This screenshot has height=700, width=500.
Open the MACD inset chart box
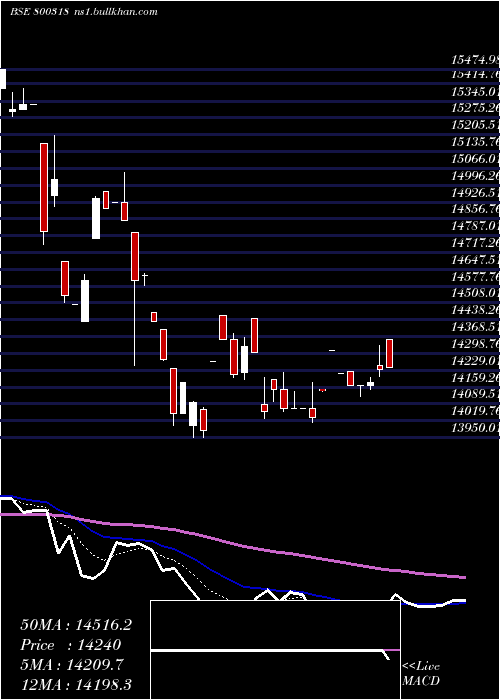(275, 650)
